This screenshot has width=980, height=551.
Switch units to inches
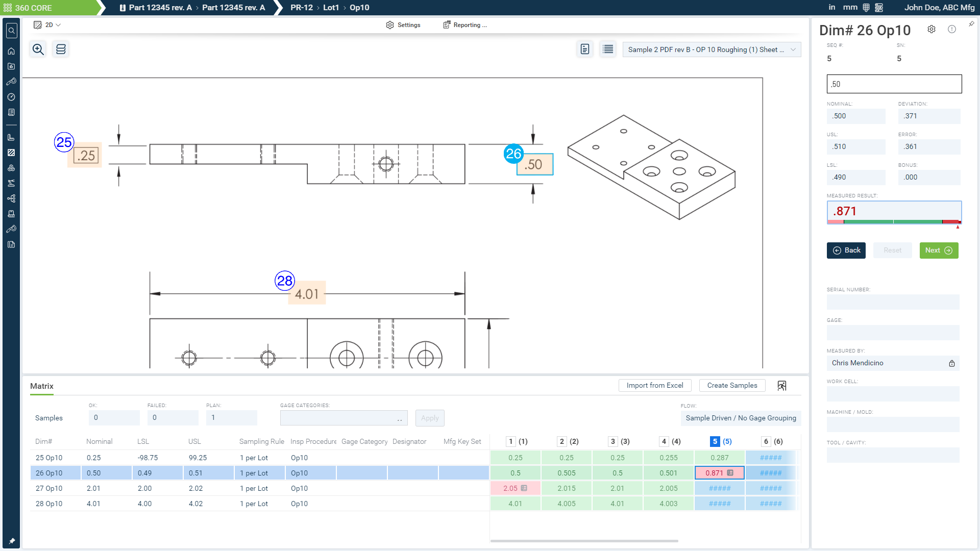(x=832, y=7)
